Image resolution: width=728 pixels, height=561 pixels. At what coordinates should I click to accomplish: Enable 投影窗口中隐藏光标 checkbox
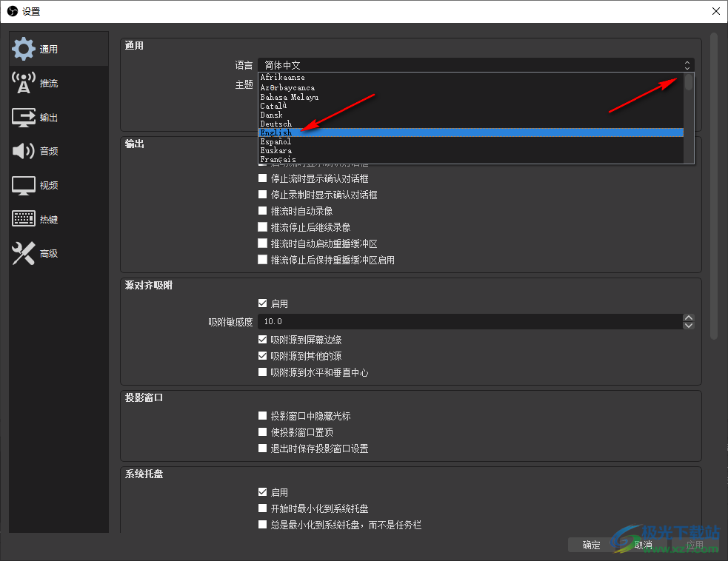[x=262, y=415]
